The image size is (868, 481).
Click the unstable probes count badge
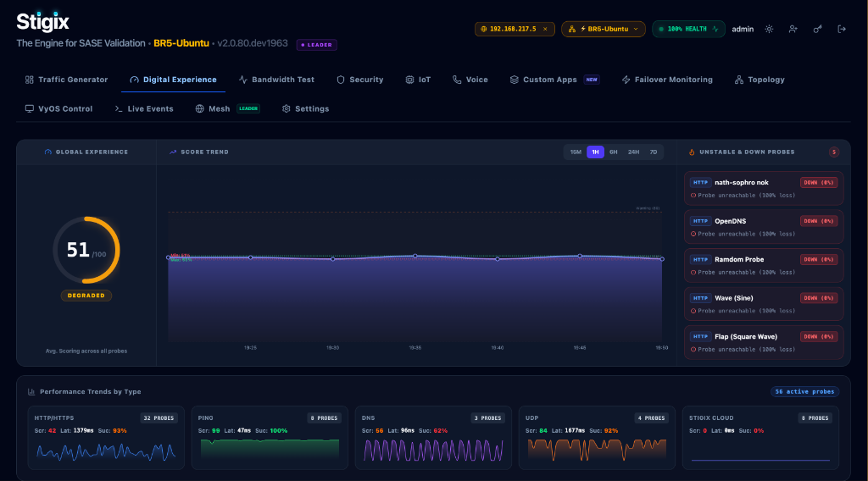pos(834,152)
